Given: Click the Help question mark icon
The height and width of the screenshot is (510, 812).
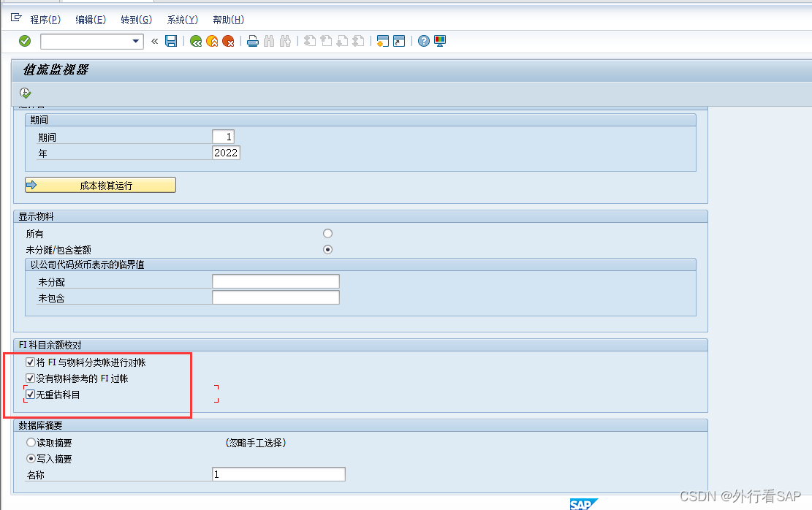Looking at the screenshot, I should pos(424,41).
